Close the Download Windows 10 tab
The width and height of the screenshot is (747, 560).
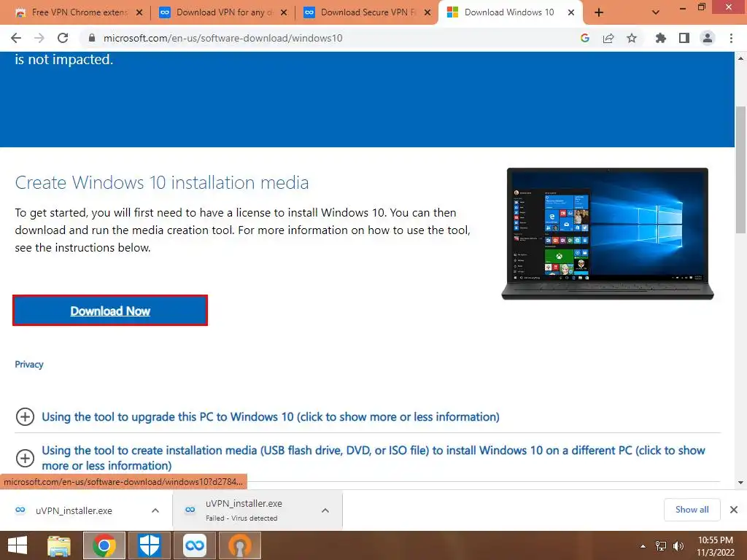[x=571, y=12]
